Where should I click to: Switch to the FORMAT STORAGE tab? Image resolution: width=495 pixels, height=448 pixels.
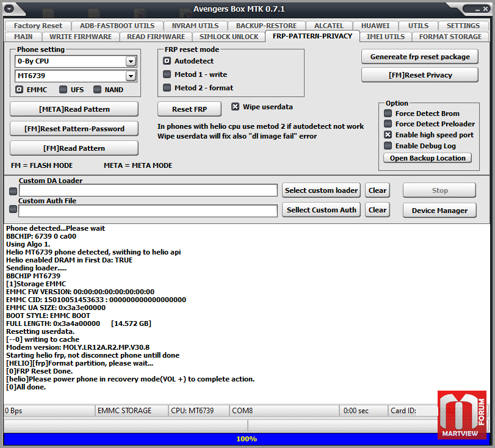[450, 37]
